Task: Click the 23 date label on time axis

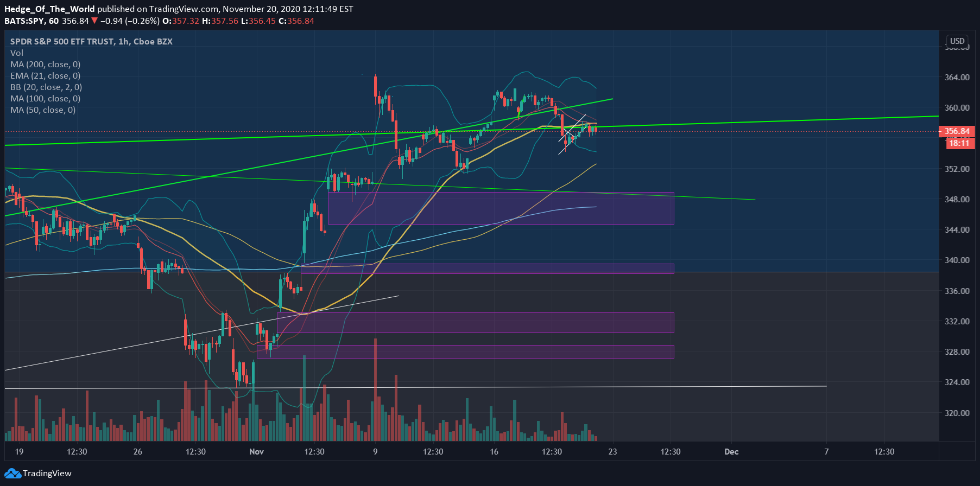Action: click(x=612, y=451)
